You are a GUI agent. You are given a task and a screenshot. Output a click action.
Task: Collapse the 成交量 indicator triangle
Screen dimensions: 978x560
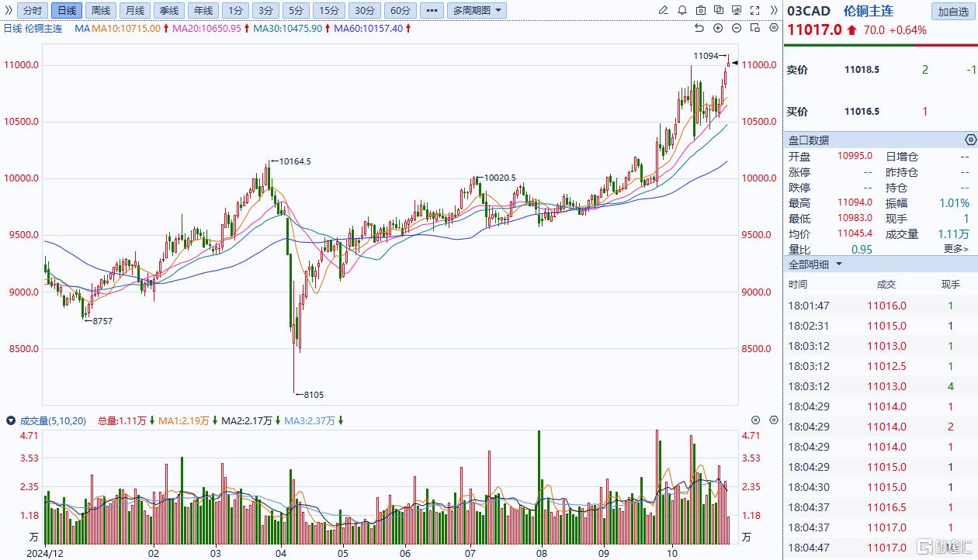pos(11,420)
